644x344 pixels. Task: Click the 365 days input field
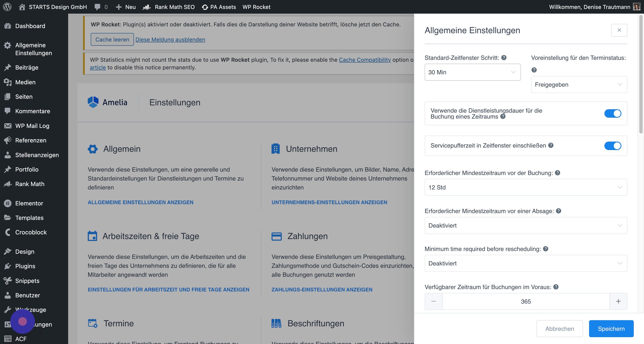coord(526,301)
